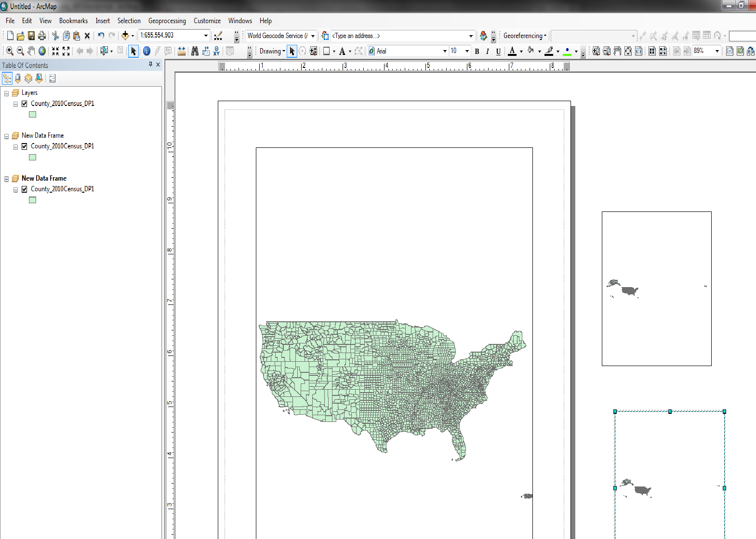The width and height of the screenshot is (756, 539).
Task: Switch TOC to List By Selection
Action: pyautogui.click(x=39, y=79)
